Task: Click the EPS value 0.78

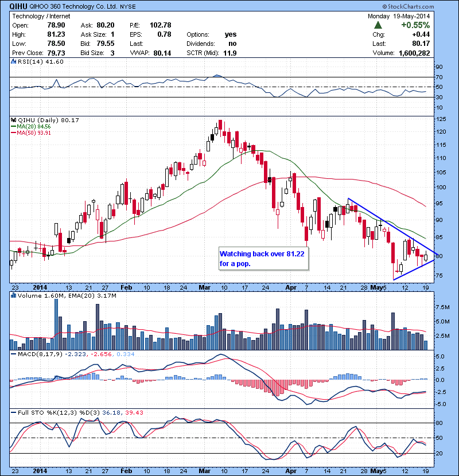Action: point(164,34)
